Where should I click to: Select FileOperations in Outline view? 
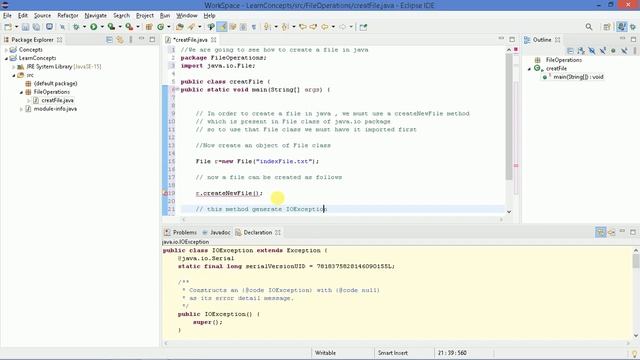pos(564,60)
